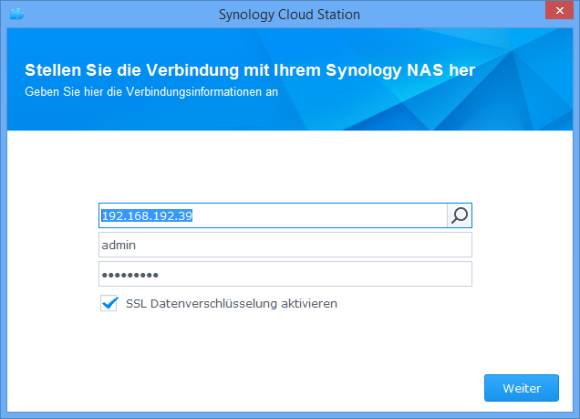The image size is (580, 419).
Task: Click the word admin in username box
Action: (x=119, y=245)
